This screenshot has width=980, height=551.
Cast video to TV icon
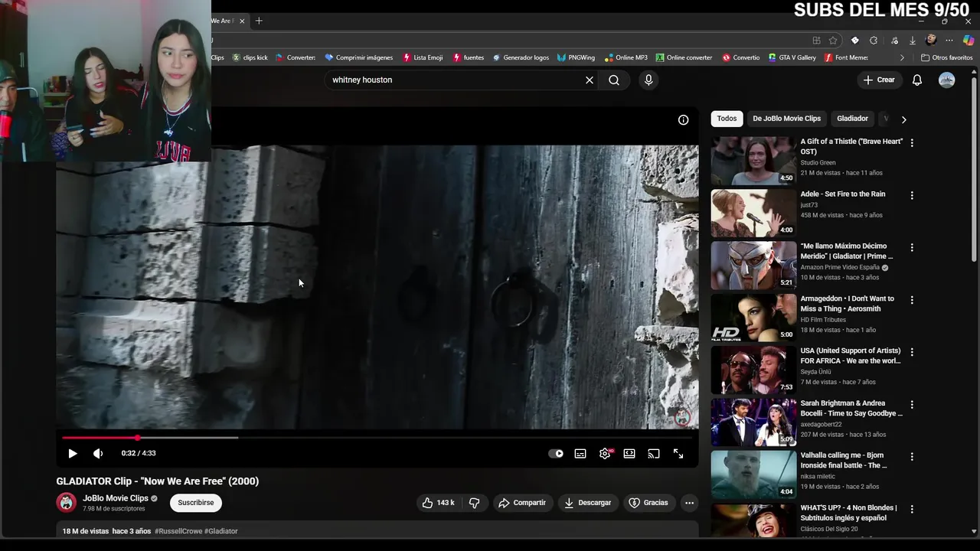click(654, 453)
